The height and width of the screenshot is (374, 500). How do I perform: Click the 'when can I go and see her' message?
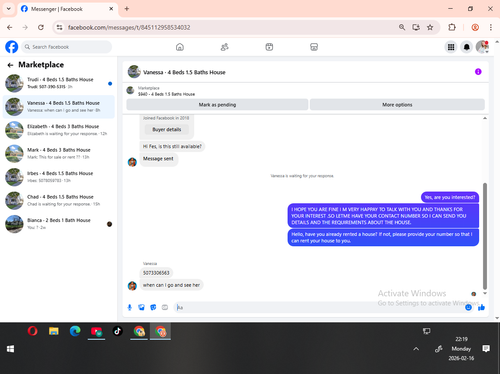pos(171,285)
